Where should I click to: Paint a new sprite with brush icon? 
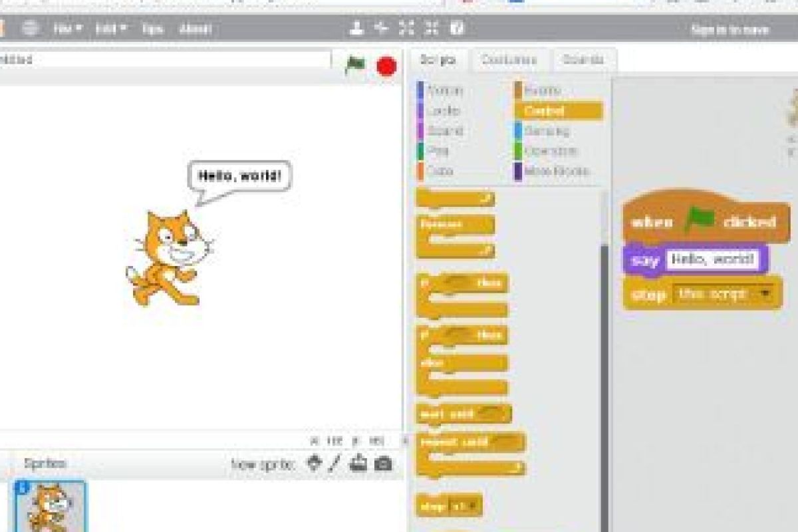(335, 463)
